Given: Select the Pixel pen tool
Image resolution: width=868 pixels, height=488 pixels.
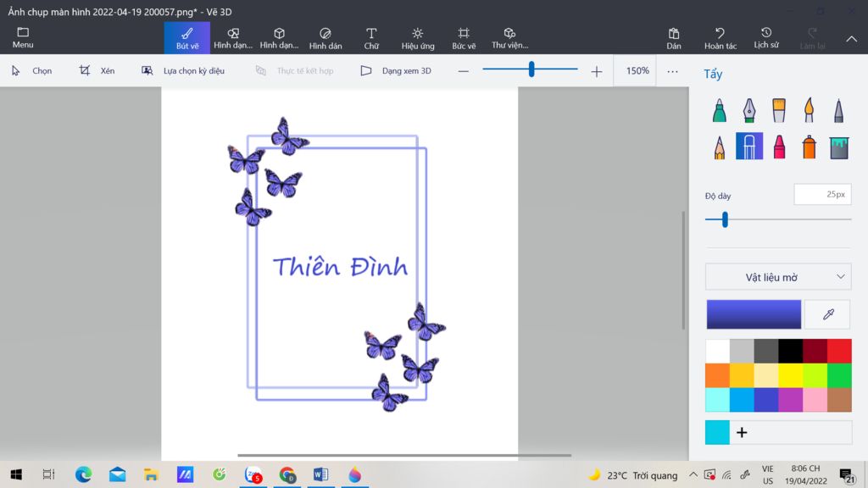Looking at the screenshot, I should [x=838, y=110].
